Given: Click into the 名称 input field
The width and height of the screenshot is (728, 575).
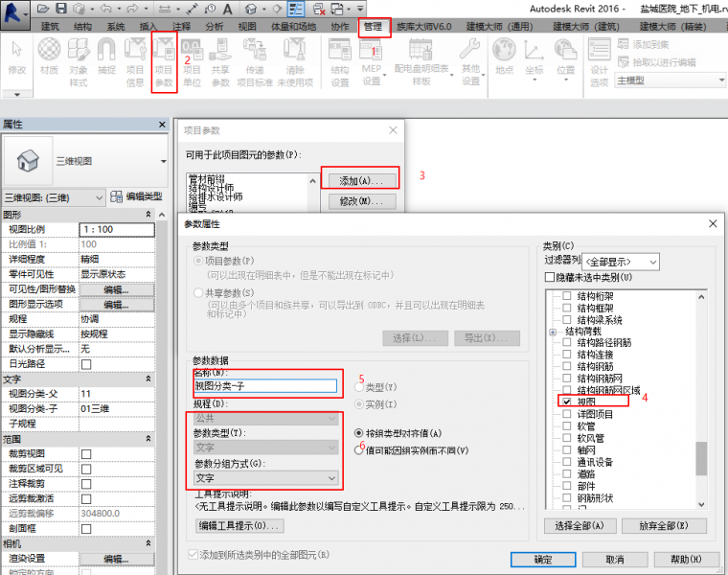Looking at the screenshot, I should pyautogui.click(x=264, y=387).
